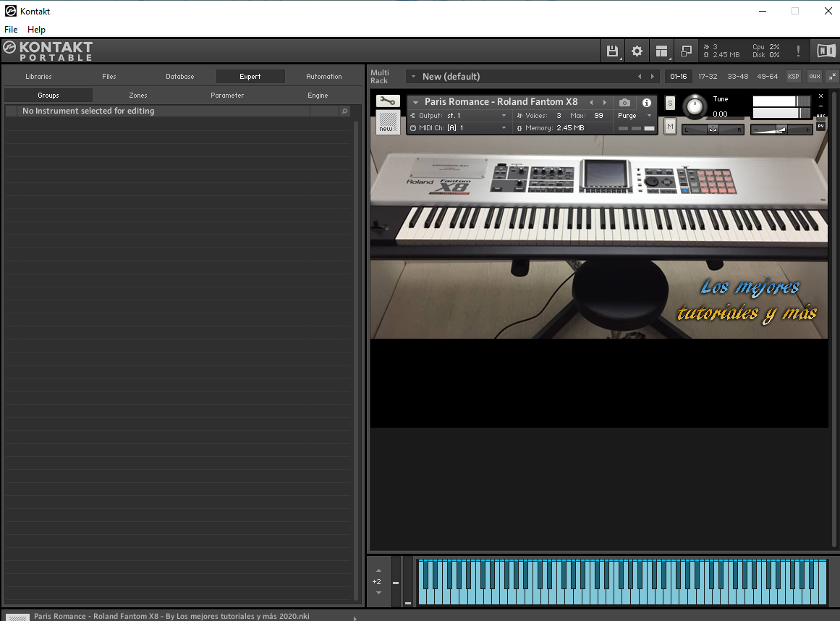Load next multi with right arrow
The image size is (840, 621).
(652, 77)
